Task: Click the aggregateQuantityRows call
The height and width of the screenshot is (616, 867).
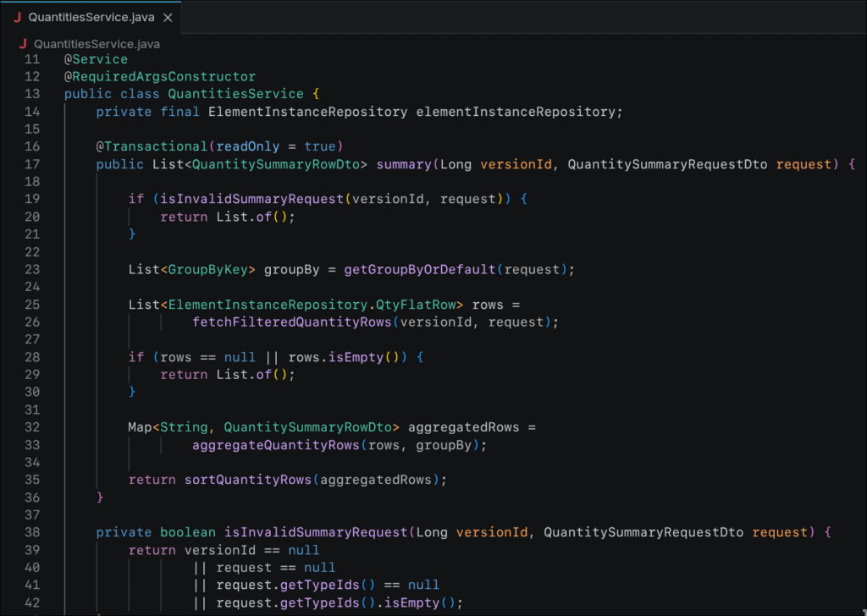Action: [276, 445]
